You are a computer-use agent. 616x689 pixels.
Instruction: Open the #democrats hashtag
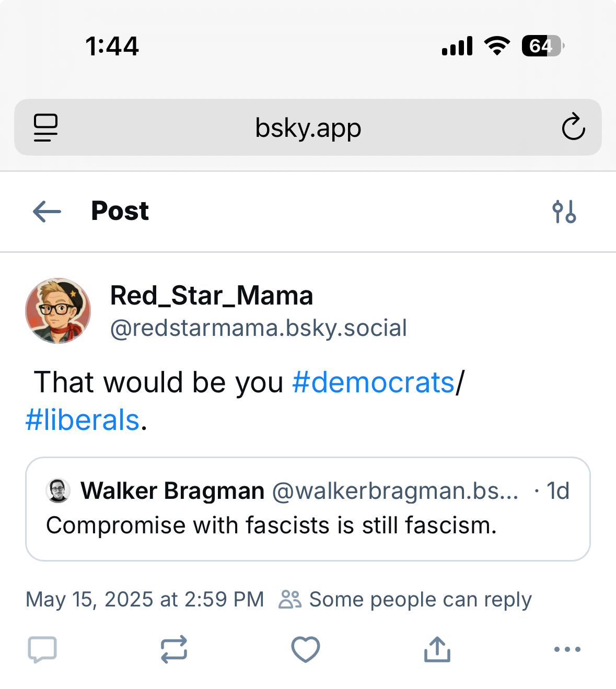point(373,382)
